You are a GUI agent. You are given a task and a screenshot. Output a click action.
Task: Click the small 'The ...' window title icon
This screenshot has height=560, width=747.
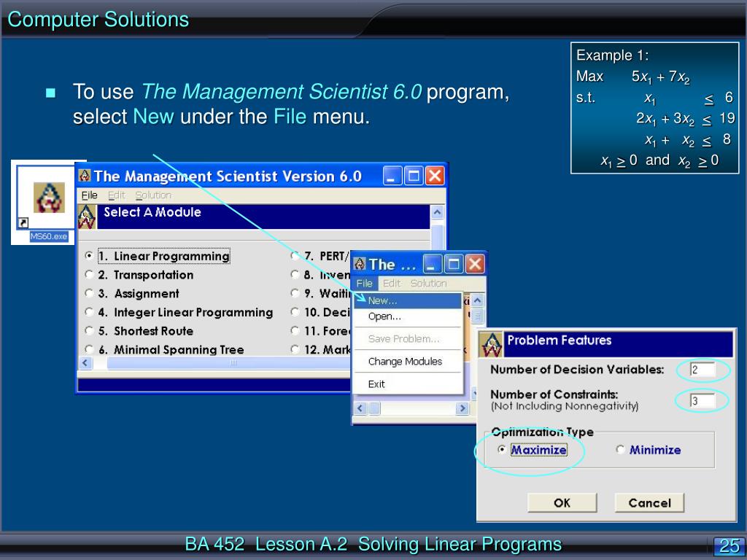360,264
